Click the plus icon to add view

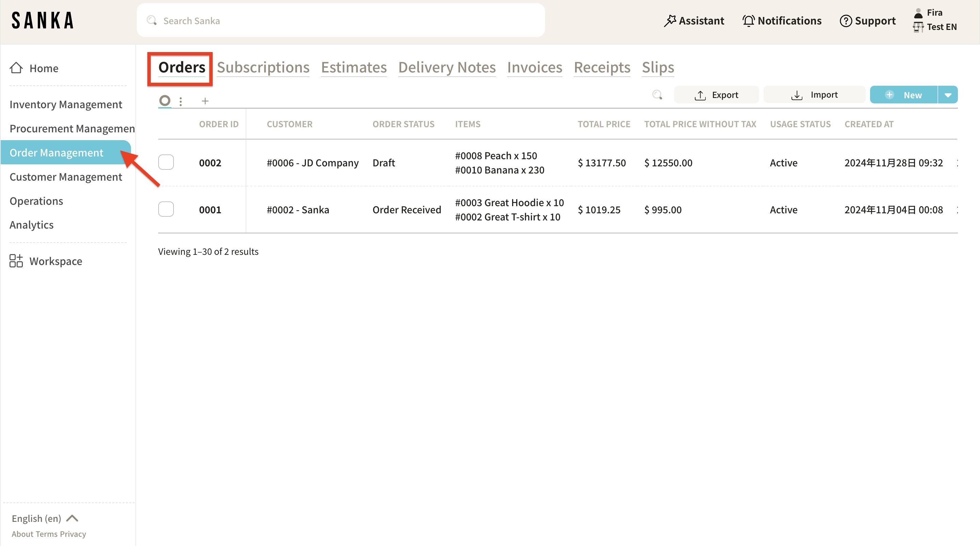coord(205,101)
